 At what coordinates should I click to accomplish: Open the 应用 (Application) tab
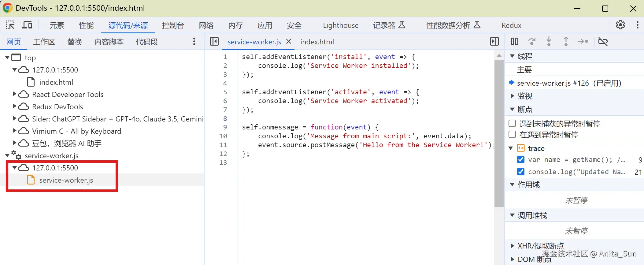point(265,25)
